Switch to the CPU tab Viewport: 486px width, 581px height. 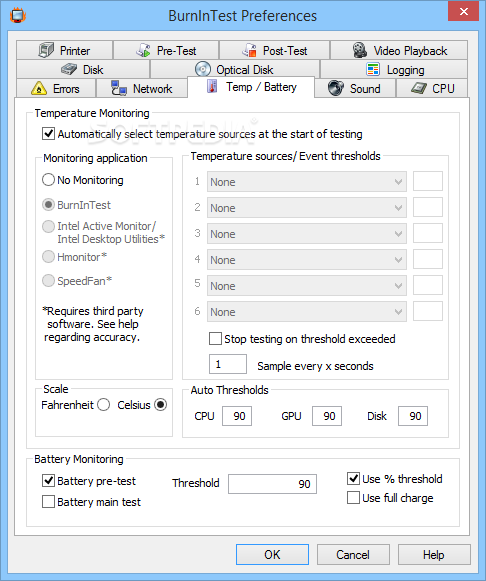point(432,89)
